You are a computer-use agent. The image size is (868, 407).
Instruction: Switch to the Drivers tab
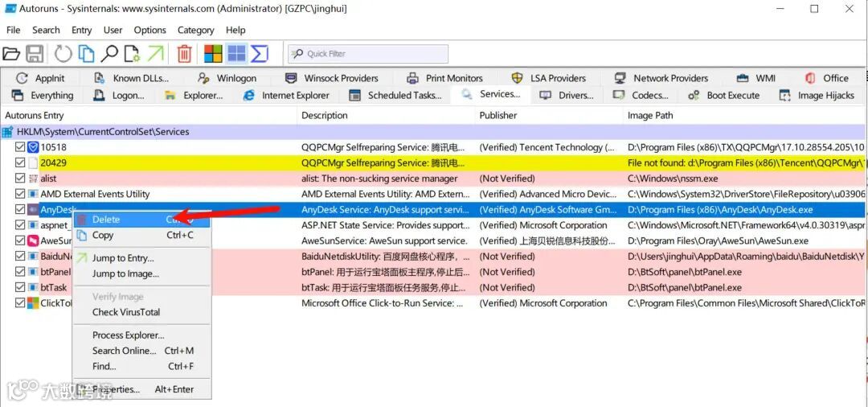(x=567, y=95)
